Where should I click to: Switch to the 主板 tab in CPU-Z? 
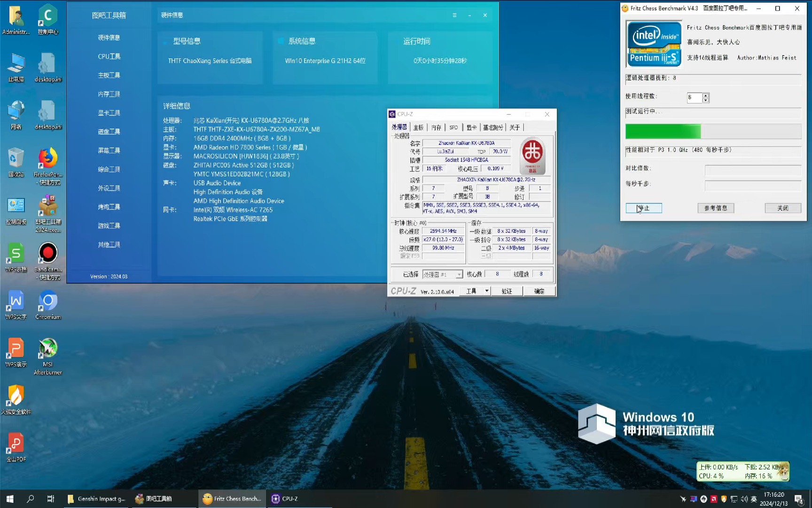[418, 127]
